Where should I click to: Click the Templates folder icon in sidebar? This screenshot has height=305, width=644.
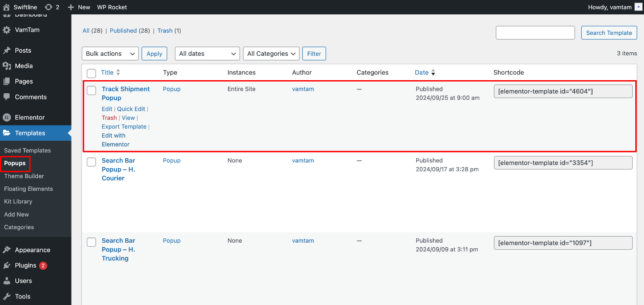7,133
